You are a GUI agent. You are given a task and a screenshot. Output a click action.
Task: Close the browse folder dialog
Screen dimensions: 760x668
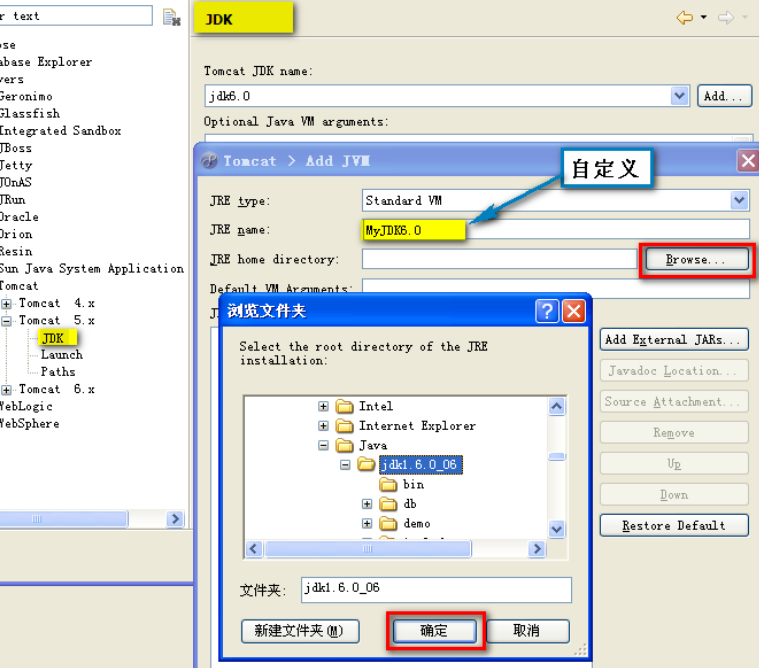(574, 311)
